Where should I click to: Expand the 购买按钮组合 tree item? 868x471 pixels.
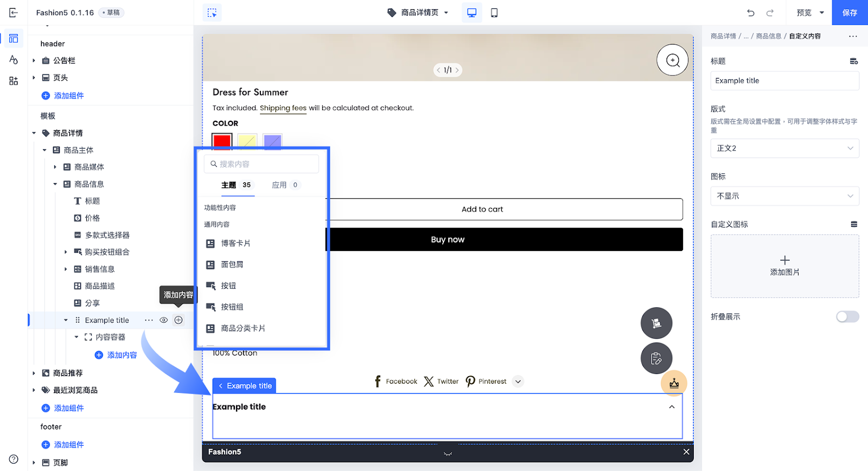pyautogui.click(x=66, y=252)
